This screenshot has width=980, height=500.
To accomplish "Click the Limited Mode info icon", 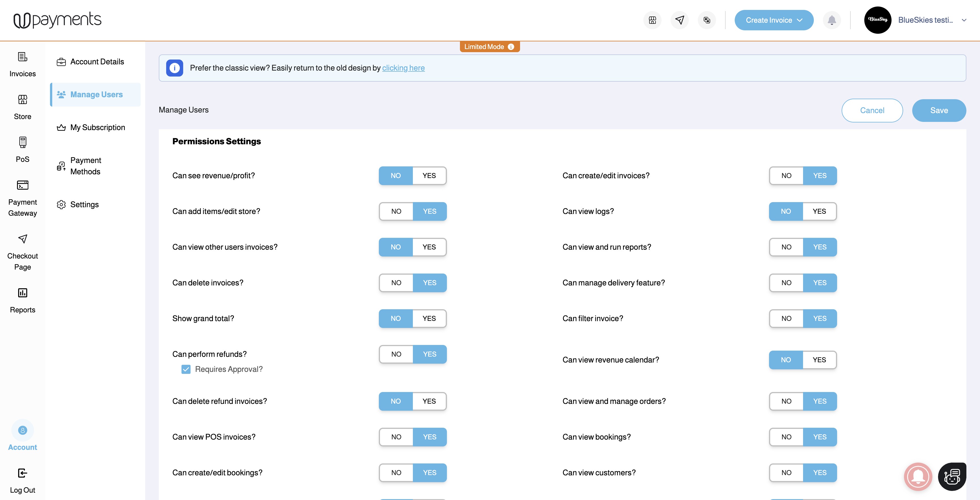I will [x=511, y=47].
